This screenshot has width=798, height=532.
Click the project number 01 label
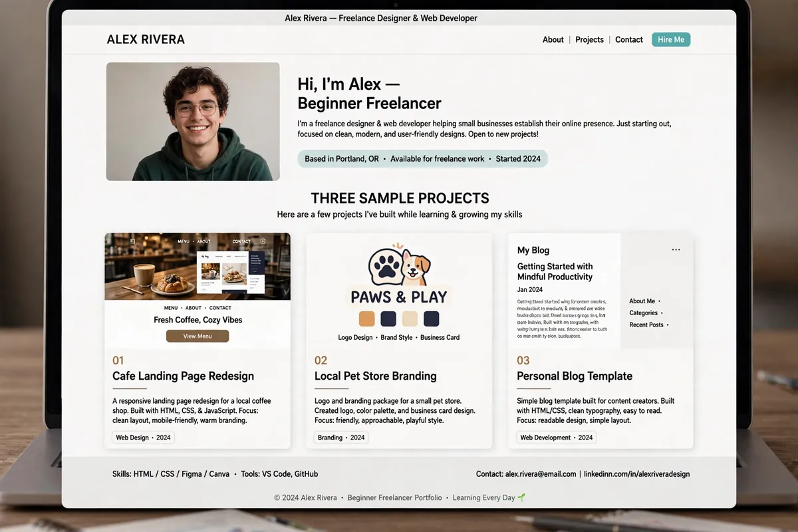click(x=118, y=360)
